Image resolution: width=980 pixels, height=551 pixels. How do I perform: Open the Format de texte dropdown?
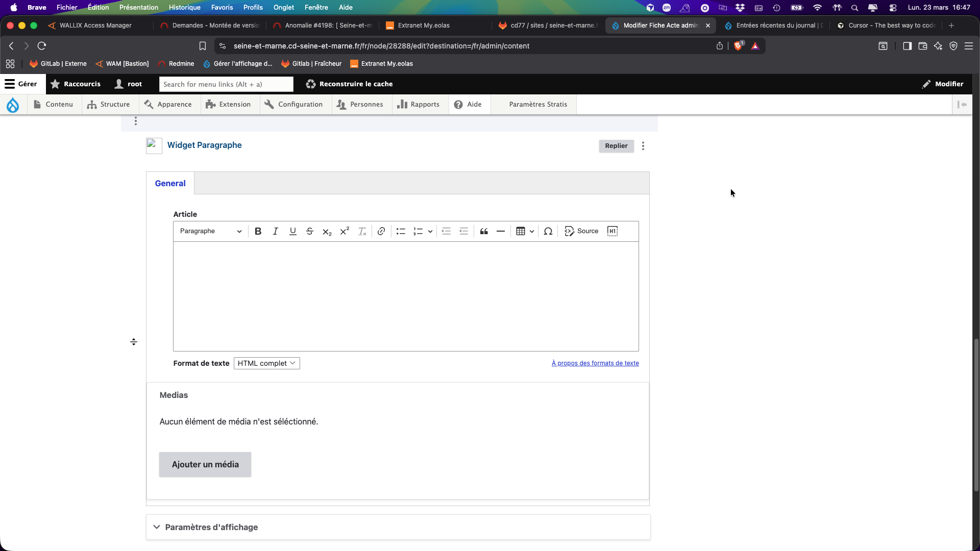coord(266,363)
